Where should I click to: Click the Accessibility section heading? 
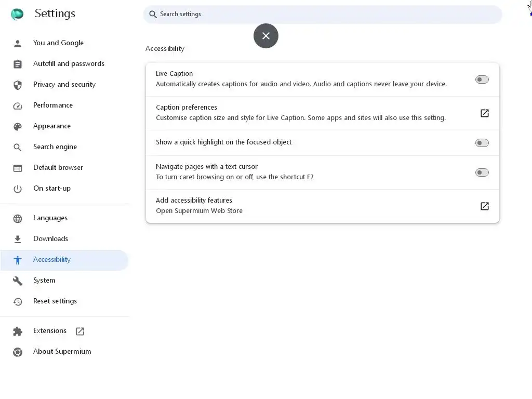tap(165, 48)
